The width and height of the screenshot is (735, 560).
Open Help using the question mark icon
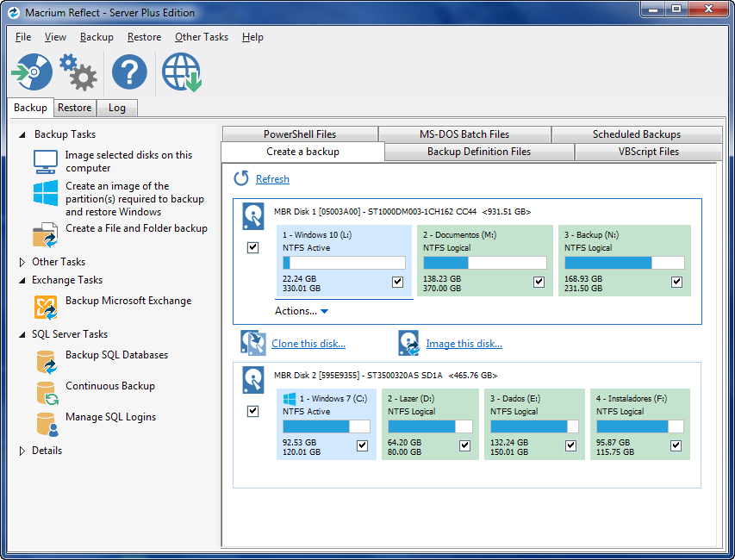[128, 72]
